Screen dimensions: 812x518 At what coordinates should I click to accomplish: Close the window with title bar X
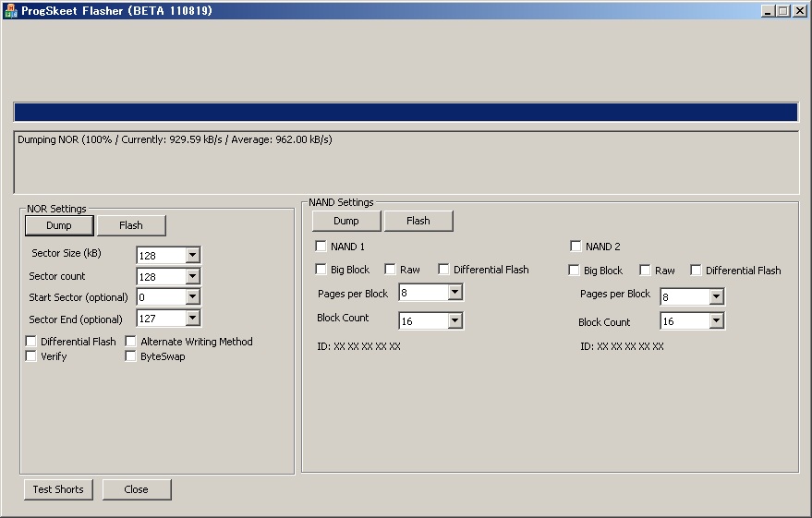800,11
